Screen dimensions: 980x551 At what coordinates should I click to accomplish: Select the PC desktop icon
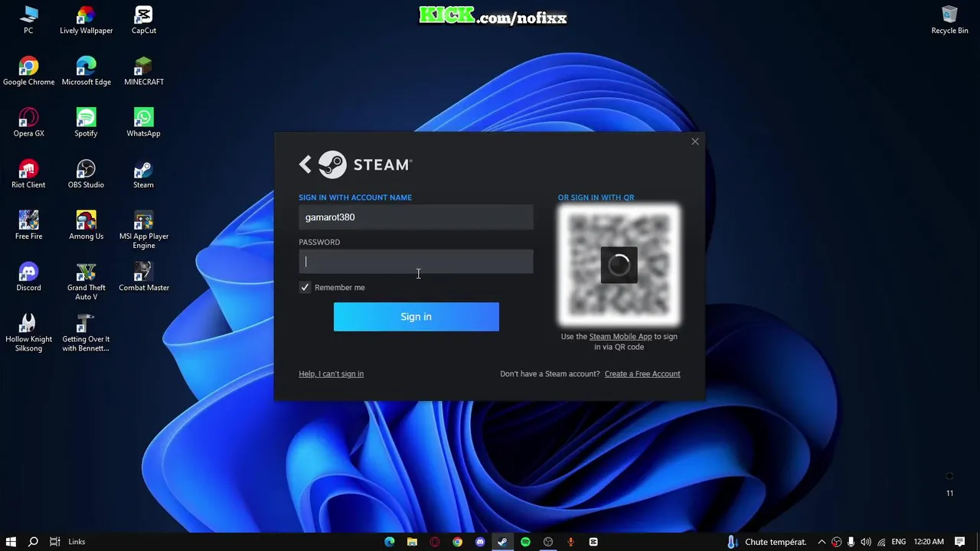point(28,20)
